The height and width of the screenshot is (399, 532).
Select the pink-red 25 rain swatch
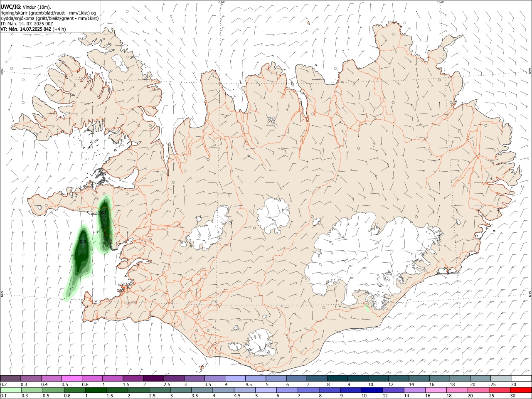pos(500,390)
